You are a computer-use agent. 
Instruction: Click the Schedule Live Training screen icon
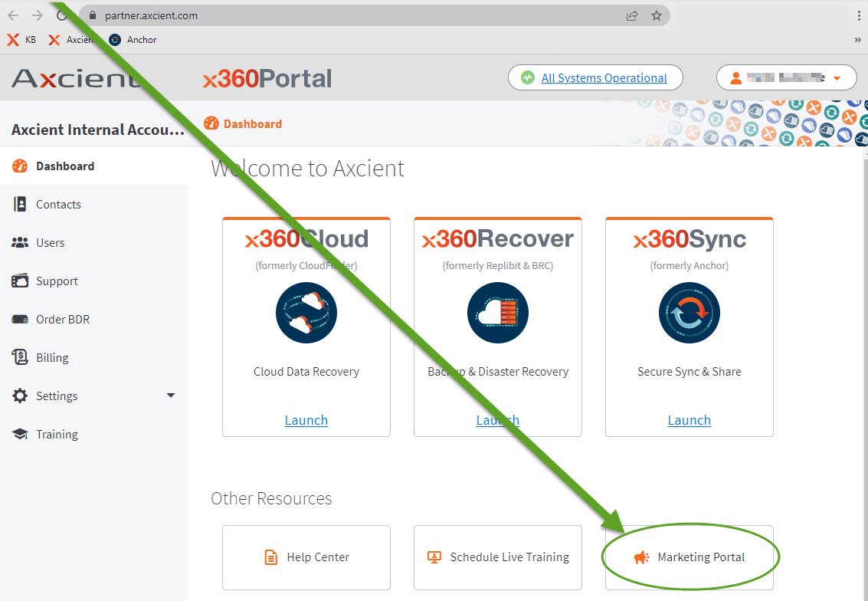[x=434, y=557]
